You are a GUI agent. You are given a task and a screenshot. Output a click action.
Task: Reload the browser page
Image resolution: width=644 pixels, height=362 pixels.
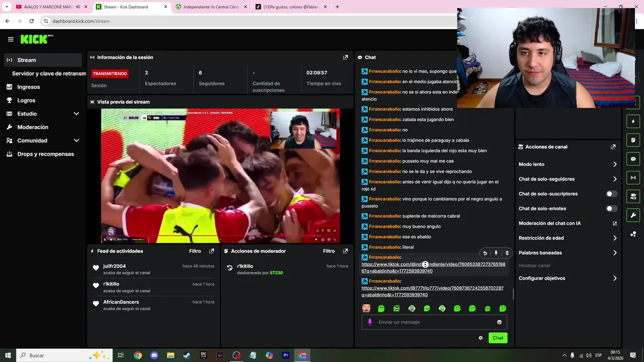point(31,21)
